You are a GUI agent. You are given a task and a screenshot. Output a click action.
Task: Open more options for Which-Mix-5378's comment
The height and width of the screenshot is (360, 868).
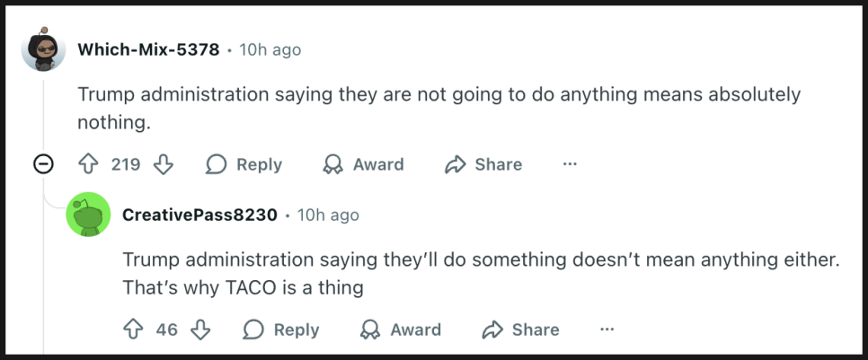pyautogui.click(x=570, y=164)
